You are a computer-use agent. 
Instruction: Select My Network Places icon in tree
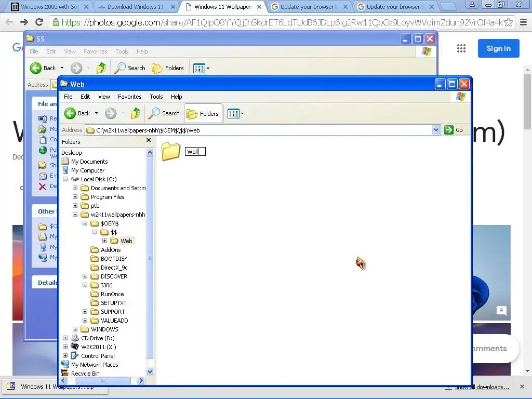(x=65, y=364)
